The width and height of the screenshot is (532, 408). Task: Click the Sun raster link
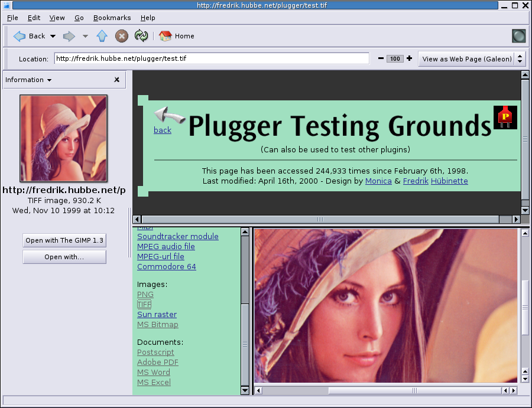pyautogui.click(x=157, y=315)
